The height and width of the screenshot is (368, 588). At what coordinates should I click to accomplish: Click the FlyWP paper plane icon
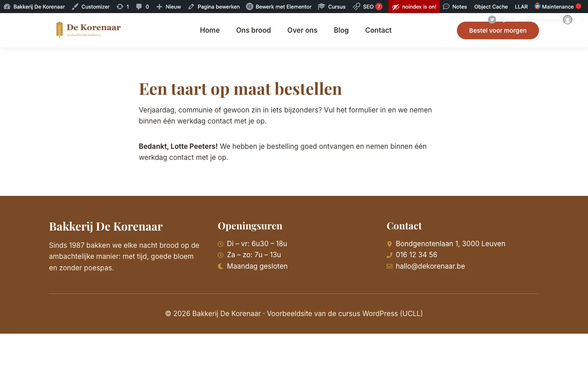pyautogui.click(x=492, y=20)
